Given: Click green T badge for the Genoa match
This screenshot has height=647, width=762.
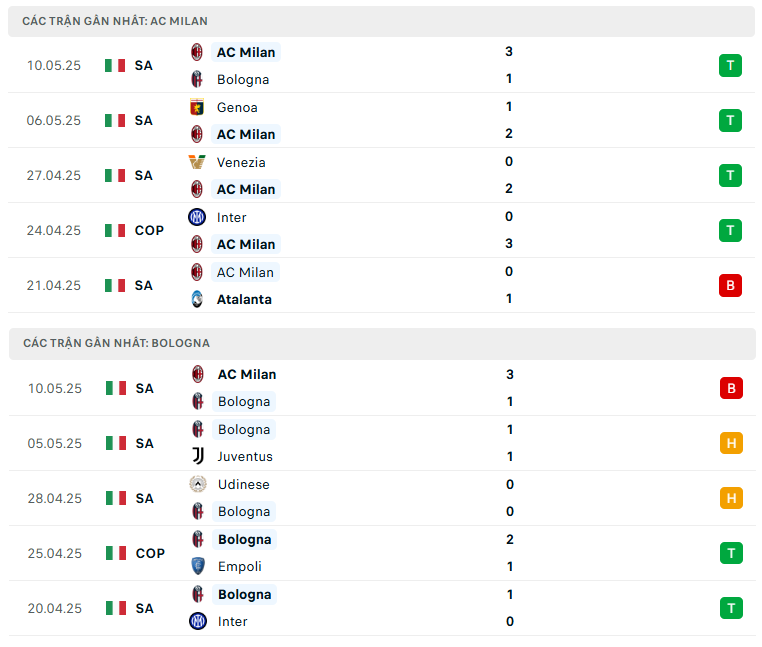Looking at the screenshot, I should 730,120.
